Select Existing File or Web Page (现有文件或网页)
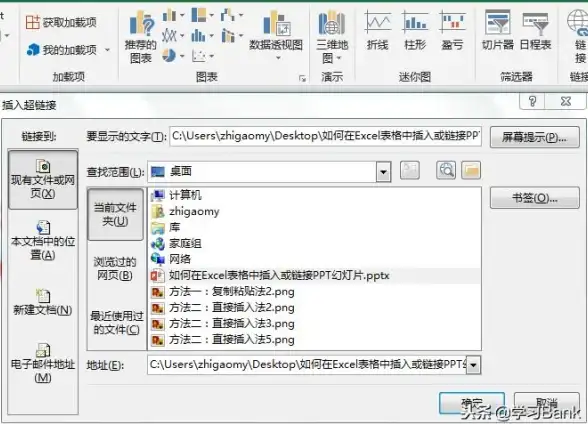 pyautogui.click(x=43, y=179)
